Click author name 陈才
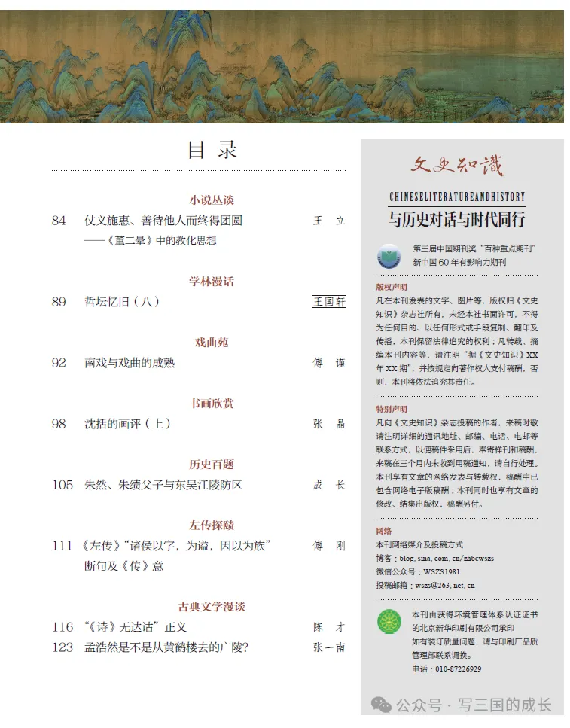The height and width of the screenshot is (728, 570). point(329,627)
